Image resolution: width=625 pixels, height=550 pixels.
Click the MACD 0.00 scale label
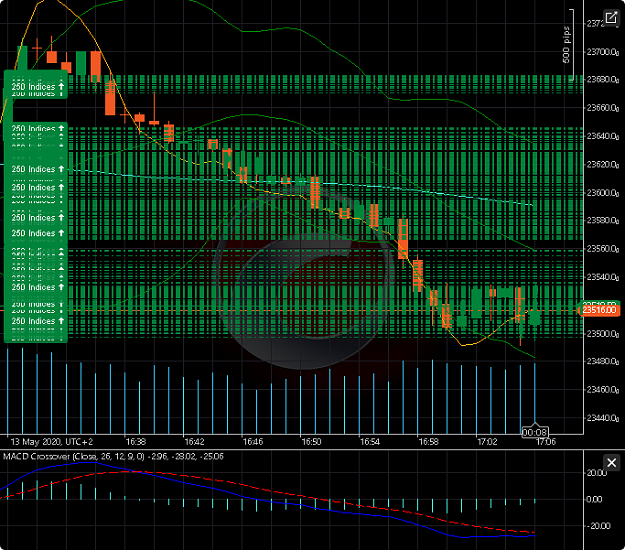pyautogui.click(x=594, y=499)
